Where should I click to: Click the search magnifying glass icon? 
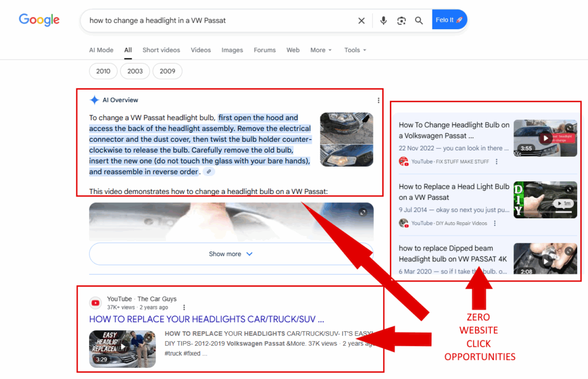pyautogui.click(x=419, y=20)
